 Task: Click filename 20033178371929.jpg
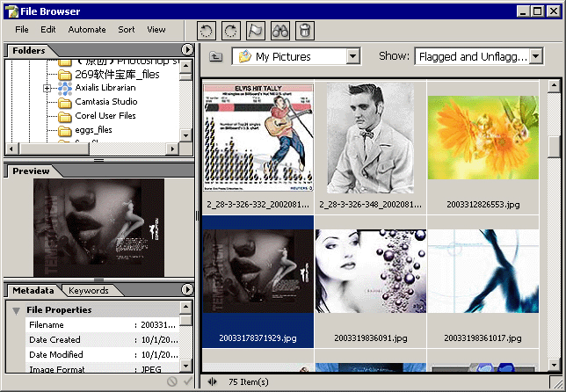click(258, 338)
